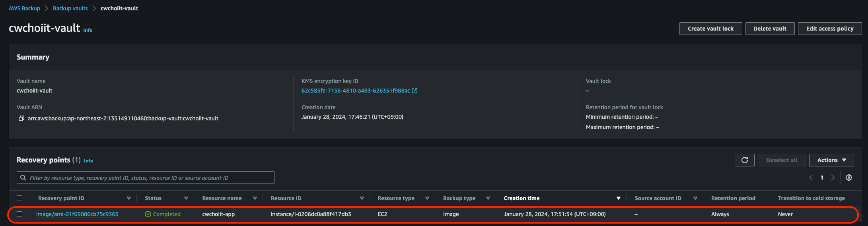
Task: Click Retention period column header
Action: 733,198
